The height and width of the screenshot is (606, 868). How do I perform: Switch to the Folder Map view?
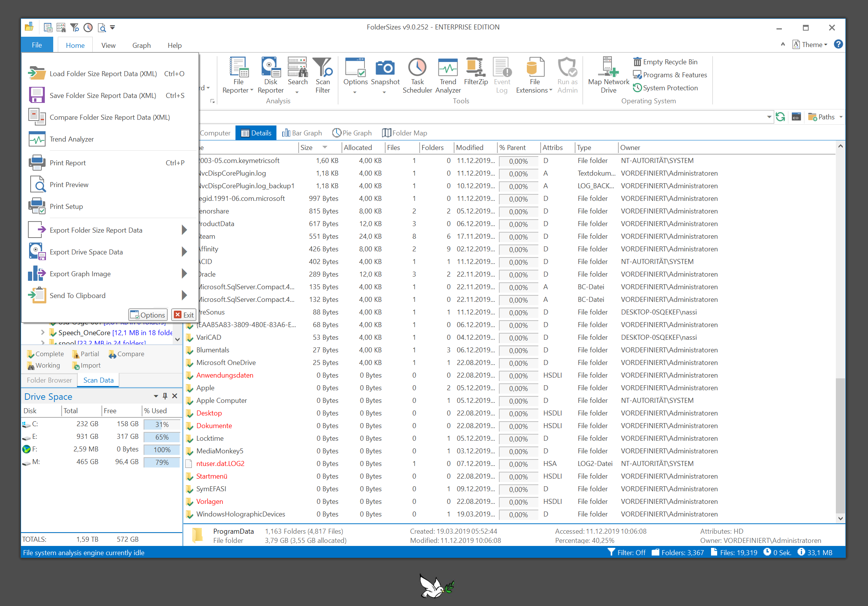tap(404, 133)
